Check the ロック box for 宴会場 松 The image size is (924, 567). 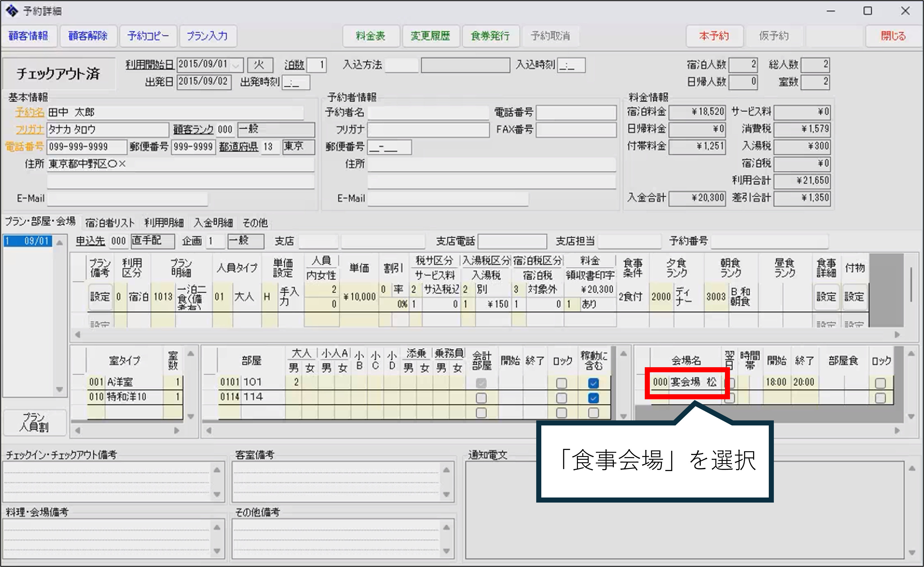pos(880,383)
